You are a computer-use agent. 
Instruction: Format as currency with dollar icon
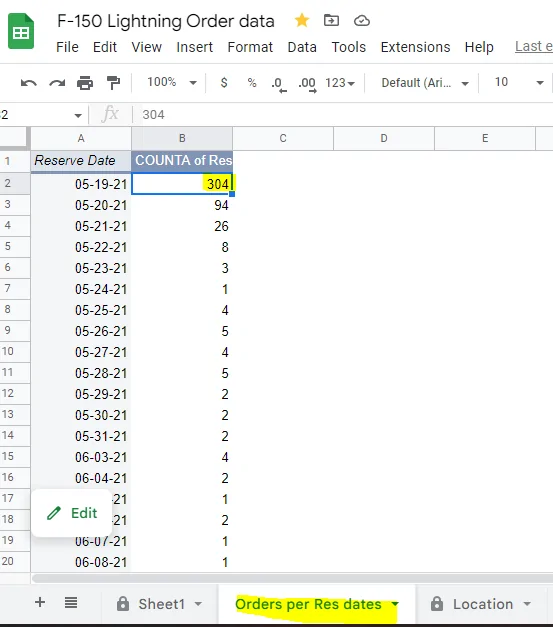tap(224, 82)
